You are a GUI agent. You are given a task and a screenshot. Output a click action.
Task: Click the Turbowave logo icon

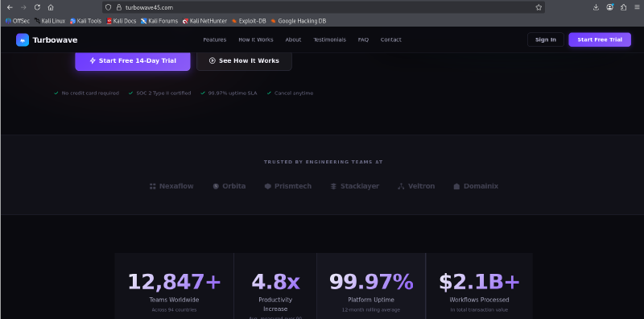tap(23, 40)
